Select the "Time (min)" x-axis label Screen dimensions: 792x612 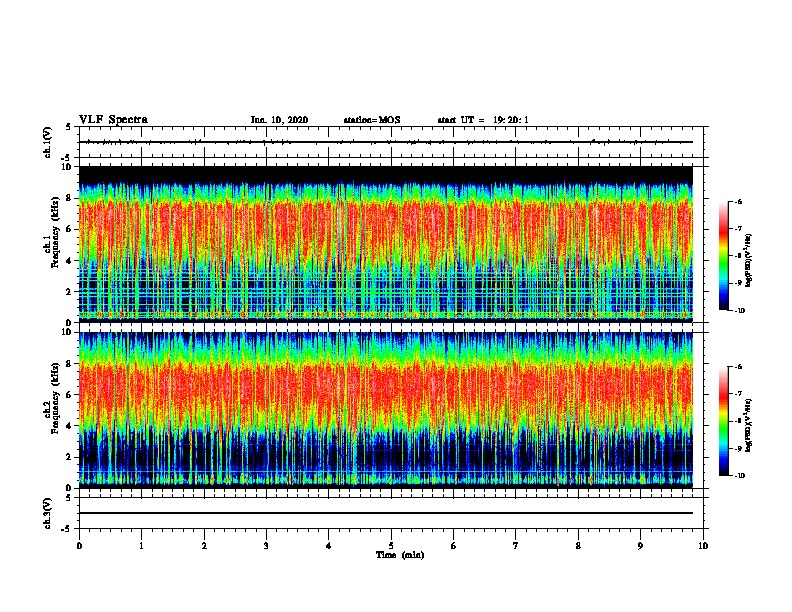click(400, 555)
